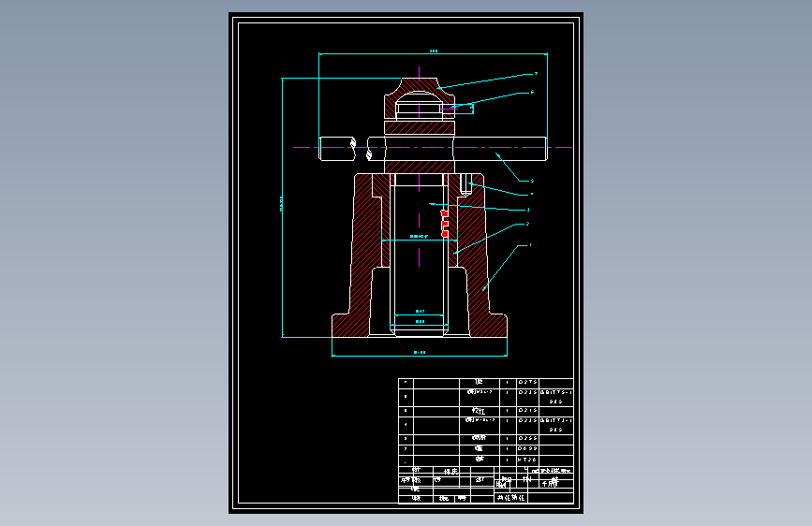Select the callout label 1 pointing to the base body
Image resolution: width=812 pixels, height=526 pixels.
[530, 245]
